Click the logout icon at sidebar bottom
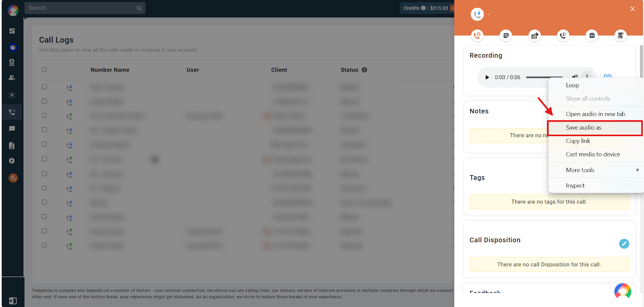 click(x=13, y=301)
